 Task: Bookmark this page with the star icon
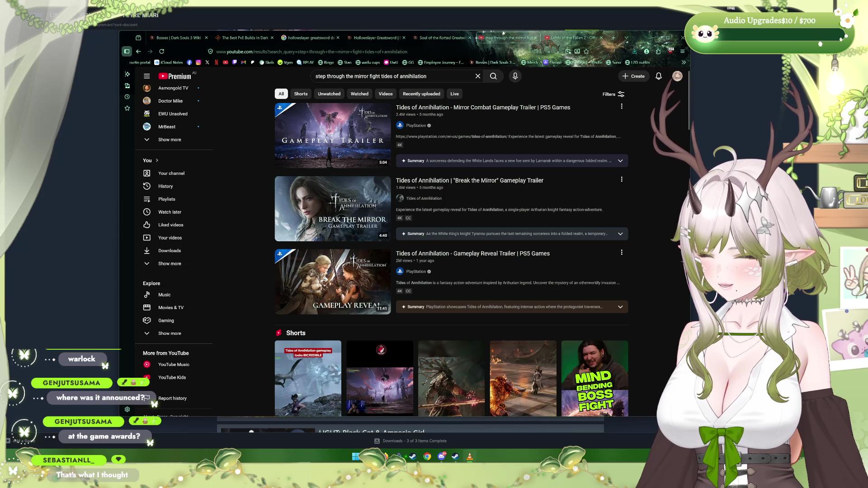[x=586, y=52]
